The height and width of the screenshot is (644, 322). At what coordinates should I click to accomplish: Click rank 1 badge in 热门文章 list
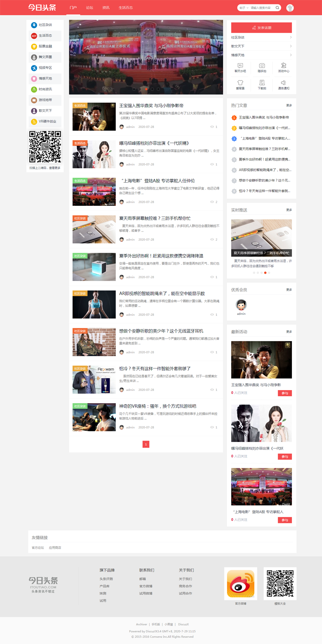coord(234,117)
